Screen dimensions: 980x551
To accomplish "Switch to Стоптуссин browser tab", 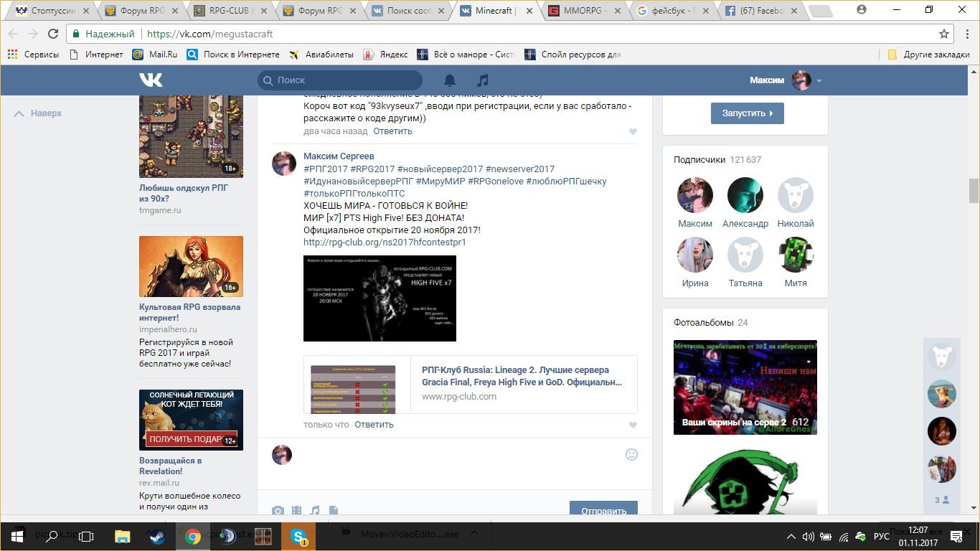I will 52,11.
